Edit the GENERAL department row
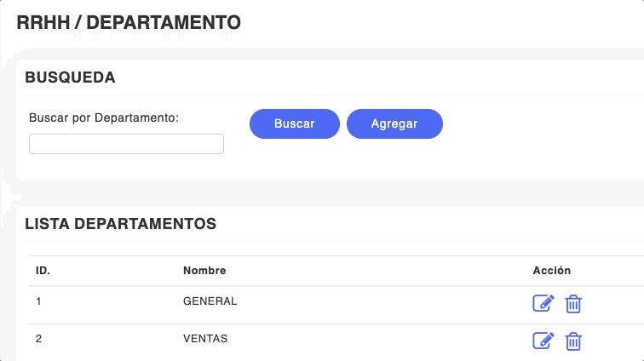 click(543, 303)
